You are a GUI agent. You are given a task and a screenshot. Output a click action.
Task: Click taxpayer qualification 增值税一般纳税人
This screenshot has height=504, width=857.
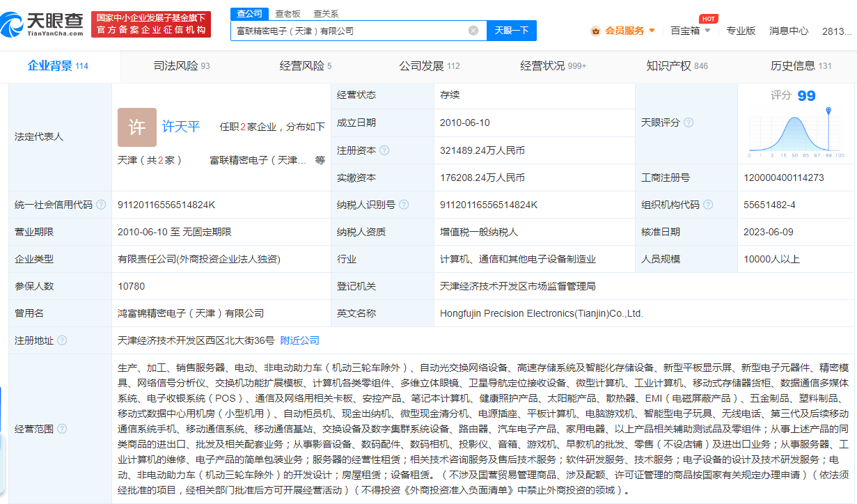coord(479,232)
